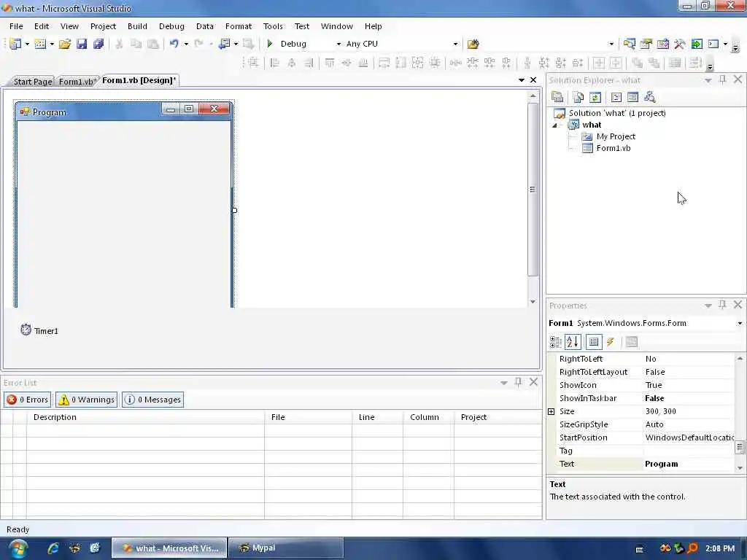Close the Form1.vb [Design] document tab

tap(533, 80)
